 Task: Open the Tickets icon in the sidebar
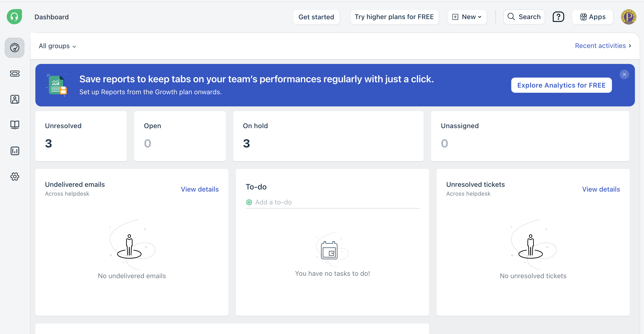pos(15,73)
